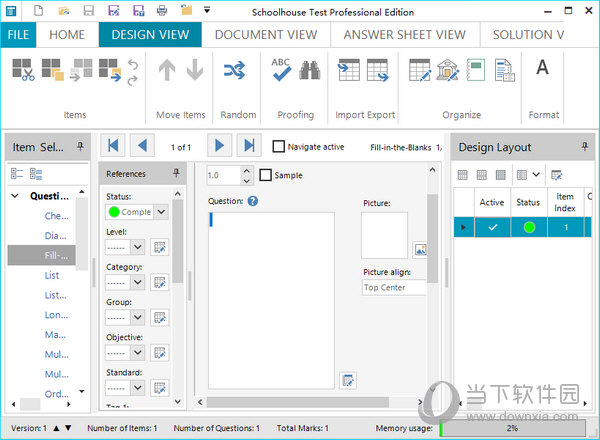Click the Open folder icon in title bar
This screenshot has height=440, width=600.
[64, 10]
